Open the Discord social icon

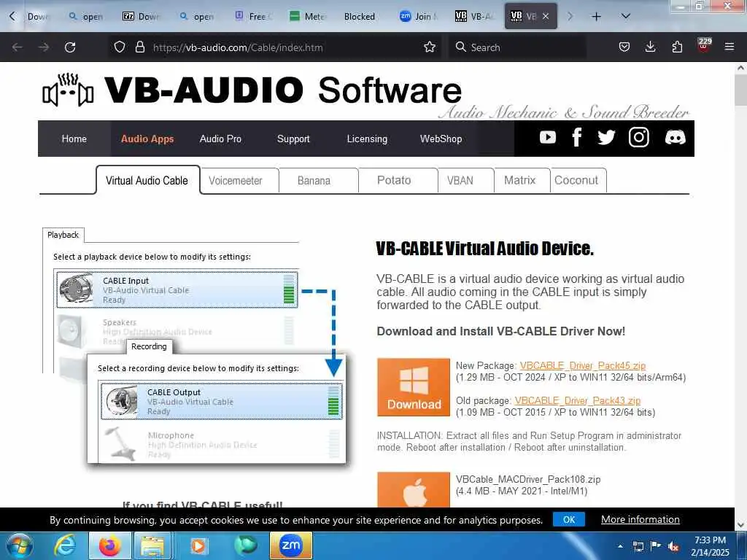coord(675,138)
